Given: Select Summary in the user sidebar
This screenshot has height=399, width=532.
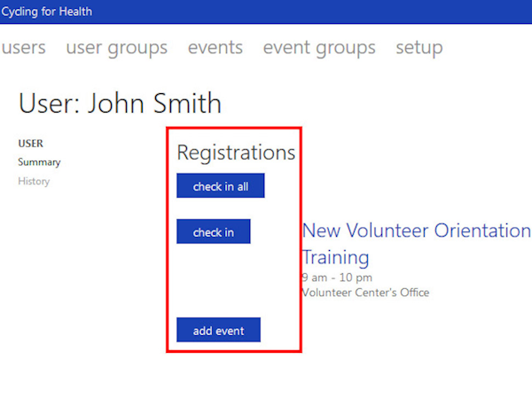Looking at the screenshot, I should coord(39,162).
